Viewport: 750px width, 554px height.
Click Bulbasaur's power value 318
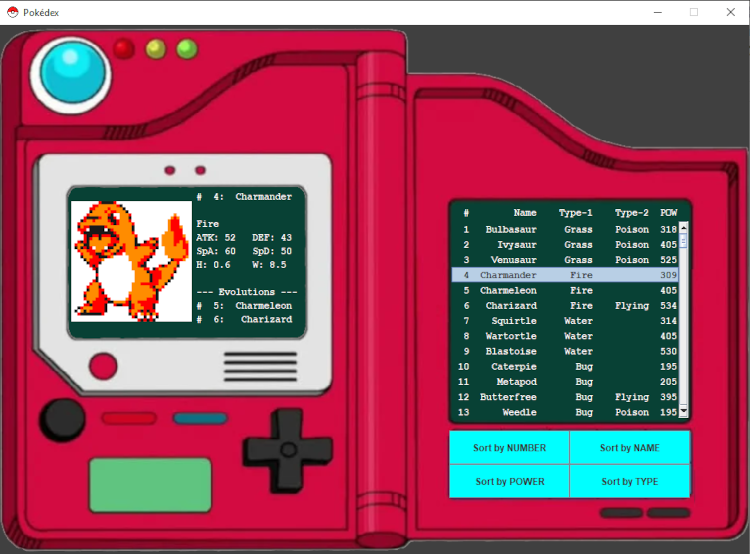668,229
